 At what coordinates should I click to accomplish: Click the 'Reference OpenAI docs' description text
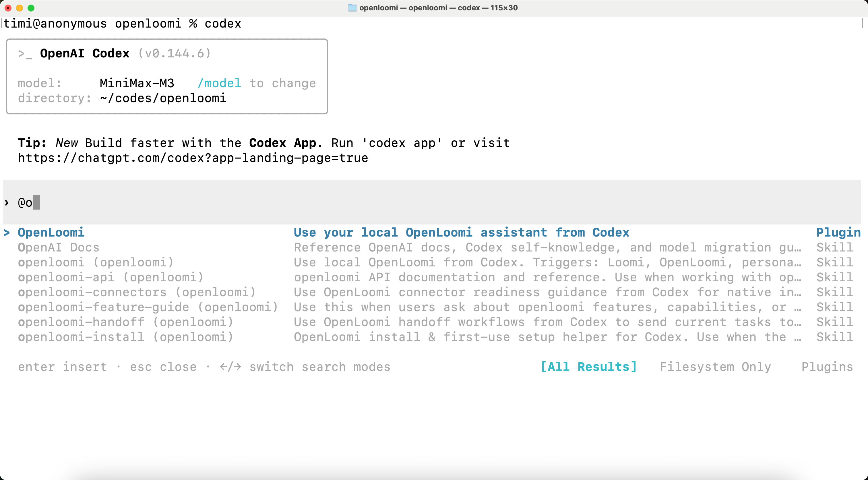coord(548,247)
